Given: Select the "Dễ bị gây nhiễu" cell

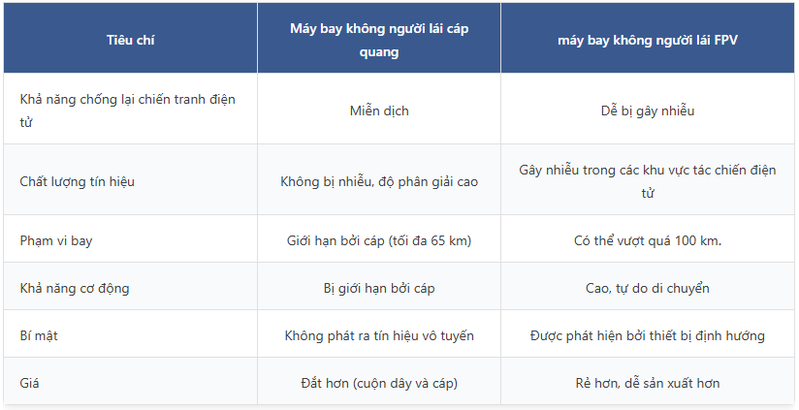Looking at the screenshot, I should tap(647, 111).
